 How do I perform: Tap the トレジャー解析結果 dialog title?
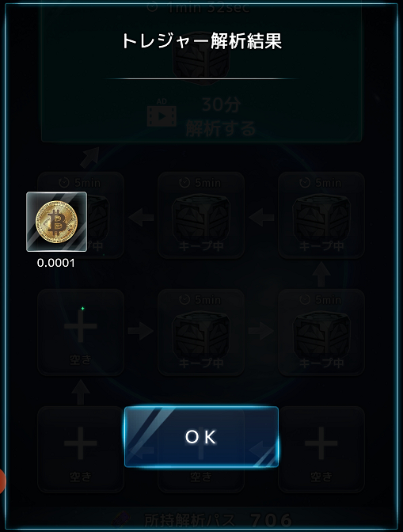click(x=202, y=41)
